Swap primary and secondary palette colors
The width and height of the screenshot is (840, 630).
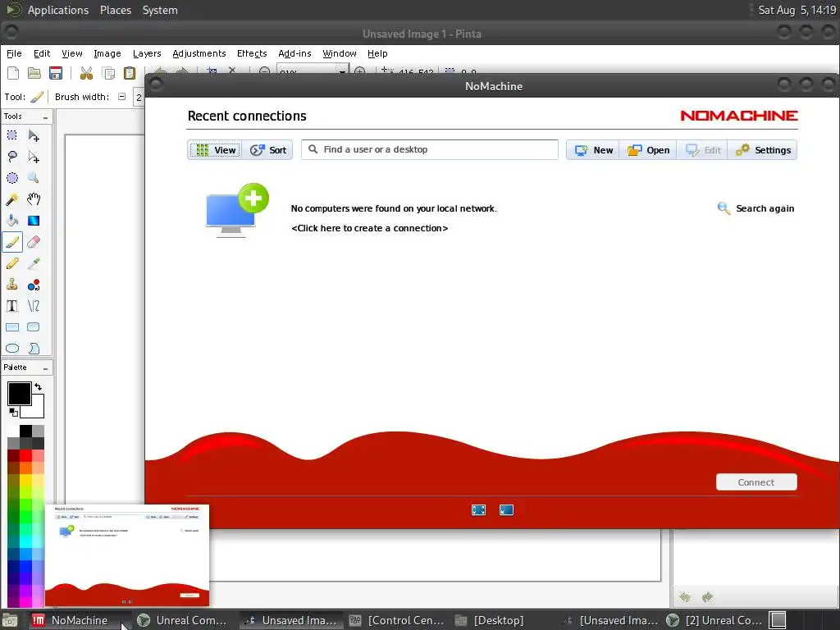38,386
